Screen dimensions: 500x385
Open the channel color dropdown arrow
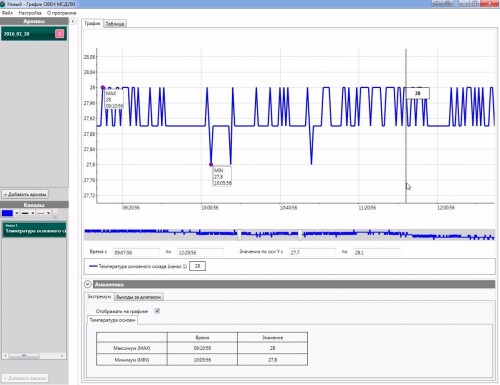17,213
